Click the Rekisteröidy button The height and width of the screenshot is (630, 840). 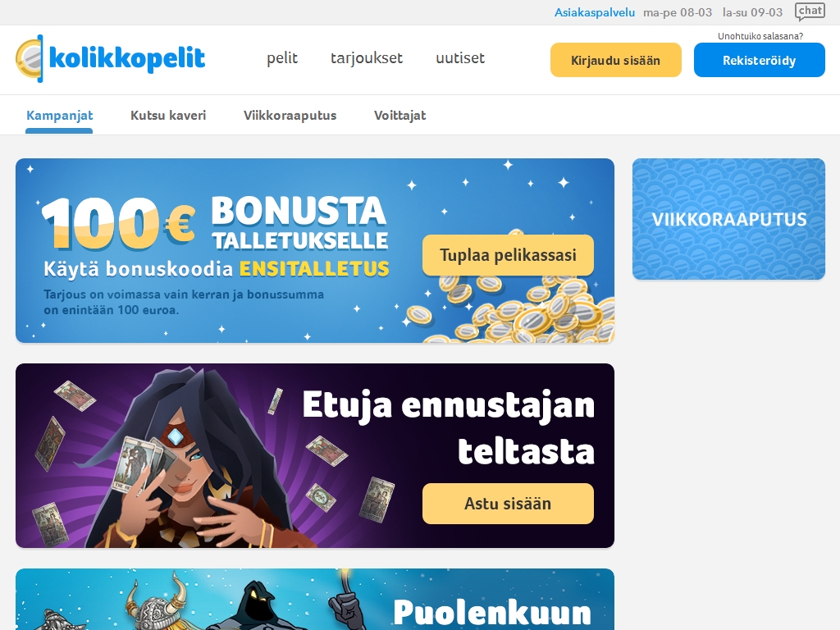coord(759,60)
